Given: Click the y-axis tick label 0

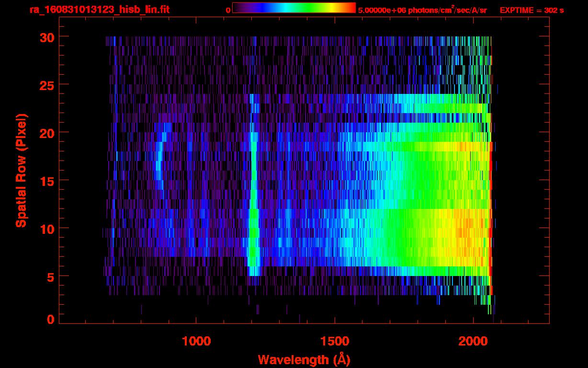Looking at the screenshot, I should point(51,319).
